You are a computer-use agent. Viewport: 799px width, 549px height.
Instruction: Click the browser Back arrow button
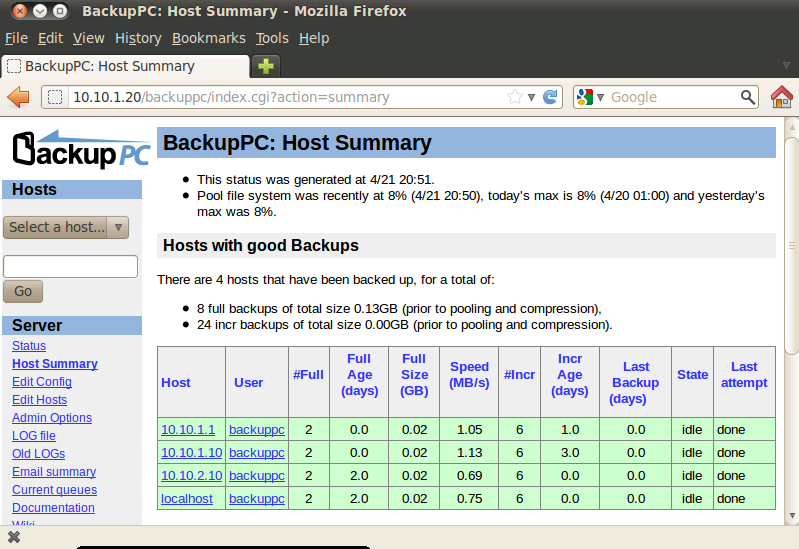coord(19,97)
